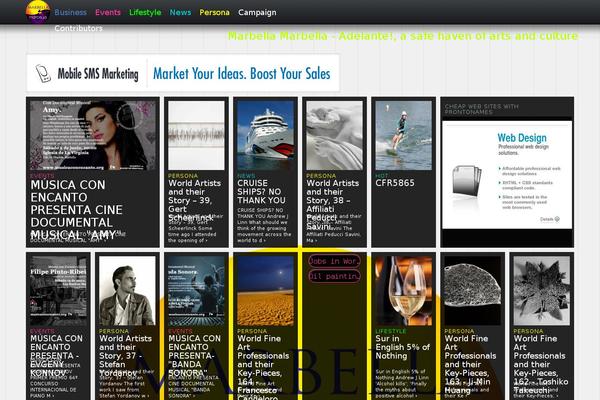The image size is (600, 400).
Task: Open the Business menu item
Action: [70, 12]
